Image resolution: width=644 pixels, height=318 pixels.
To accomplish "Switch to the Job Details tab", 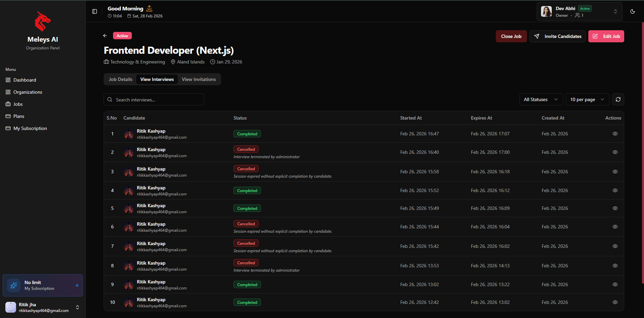I will 120,79.
